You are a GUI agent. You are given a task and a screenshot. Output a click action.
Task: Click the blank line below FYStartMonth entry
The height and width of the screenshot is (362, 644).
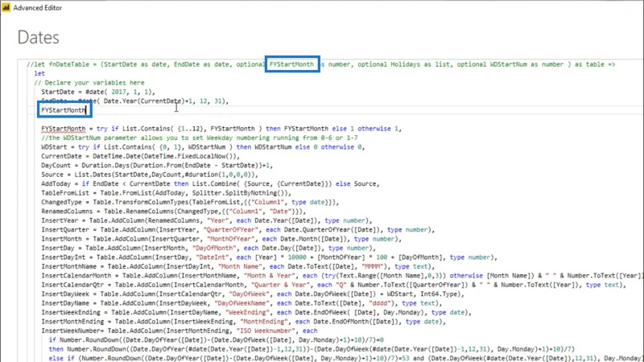click(x=328, y=119)
